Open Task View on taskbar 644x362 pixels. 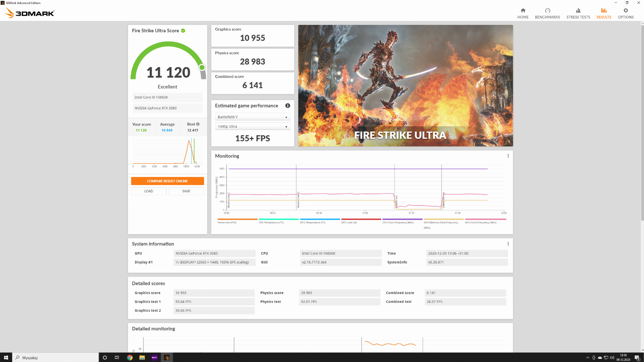pos(117,358)
